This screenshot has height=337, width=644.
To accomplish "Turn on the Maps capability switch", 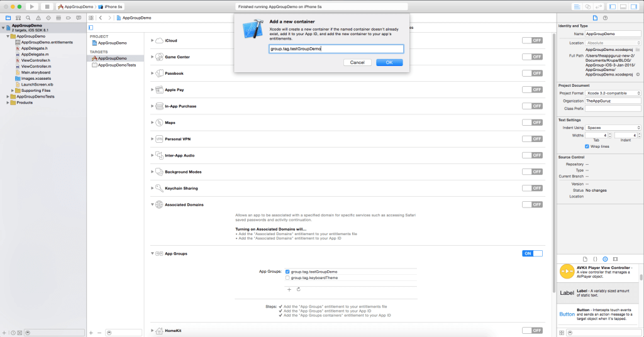I will tap(532, 123).
